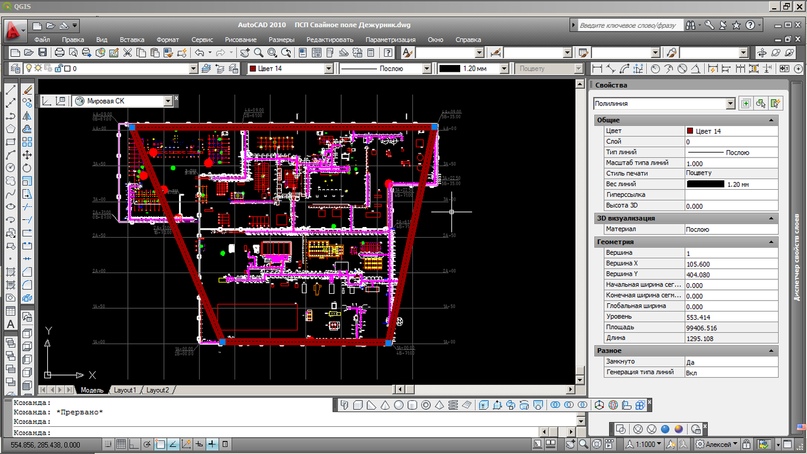807x454 pixels.
Task: Open the Полилиния object type dropdown
Action: [x=664, y=103]
